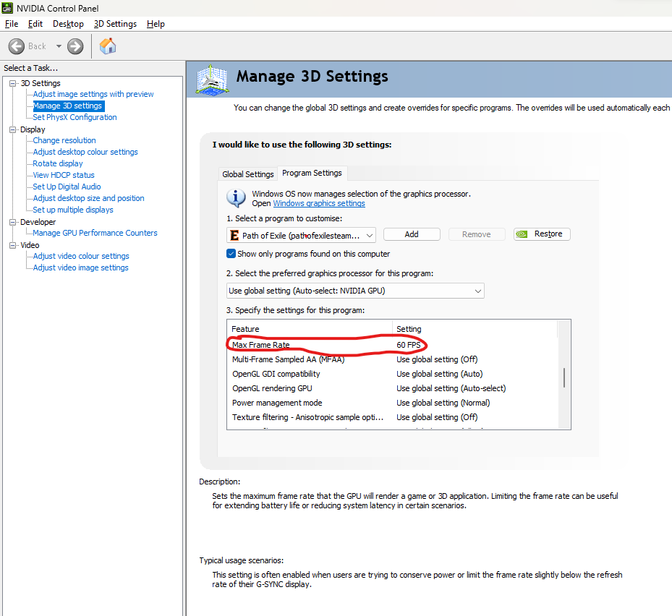The image size is (672, 616).
Task: Click the Setting column header
Action: pos(475,329)
